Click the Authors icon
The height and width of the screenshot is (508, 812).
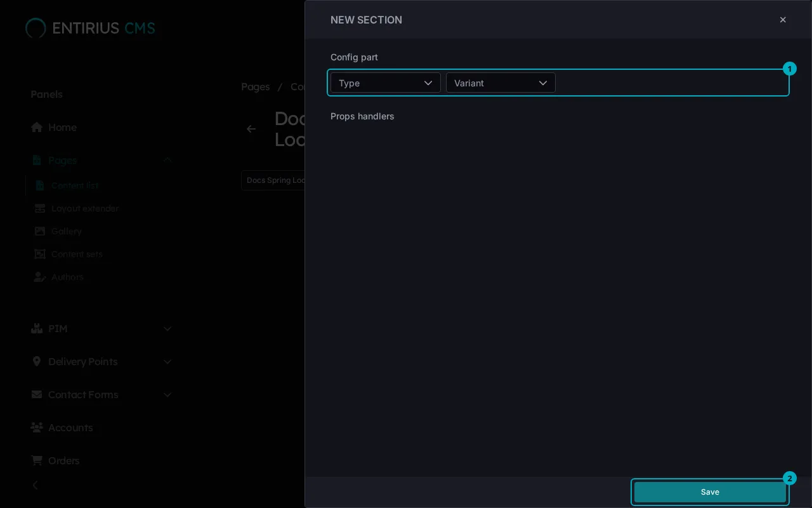[x=40, y=277]
